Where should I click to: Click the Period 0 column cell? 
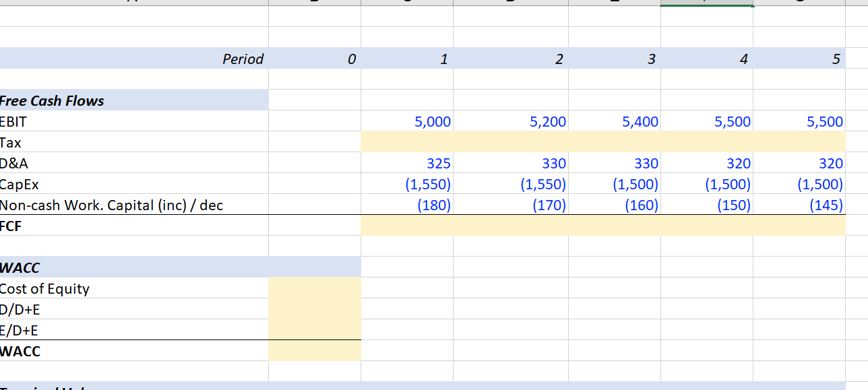[315, 59]
